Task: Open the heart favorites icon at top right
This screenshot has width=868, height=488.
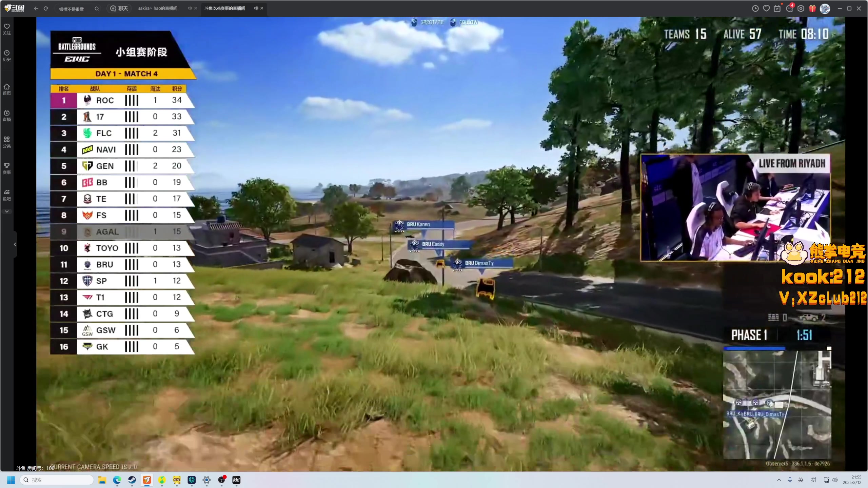Action: tap(766, 8)
